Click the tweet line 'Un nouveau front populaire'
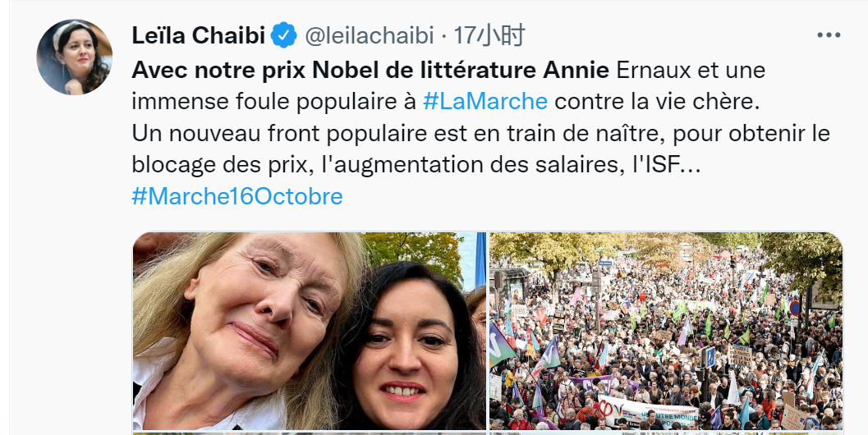Screen dimensions: 868x435 (481, 134)
